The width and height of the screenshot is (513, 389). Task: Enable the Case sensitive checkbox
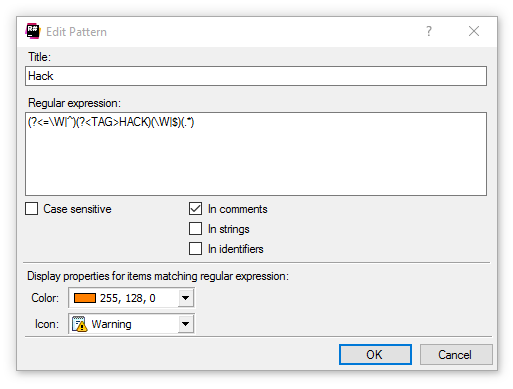pos(31,209)
